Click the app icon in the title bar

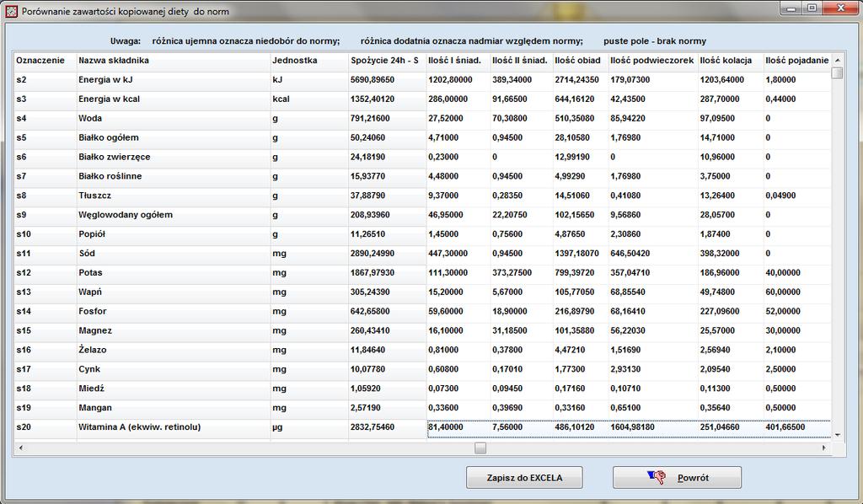(11, 11)
